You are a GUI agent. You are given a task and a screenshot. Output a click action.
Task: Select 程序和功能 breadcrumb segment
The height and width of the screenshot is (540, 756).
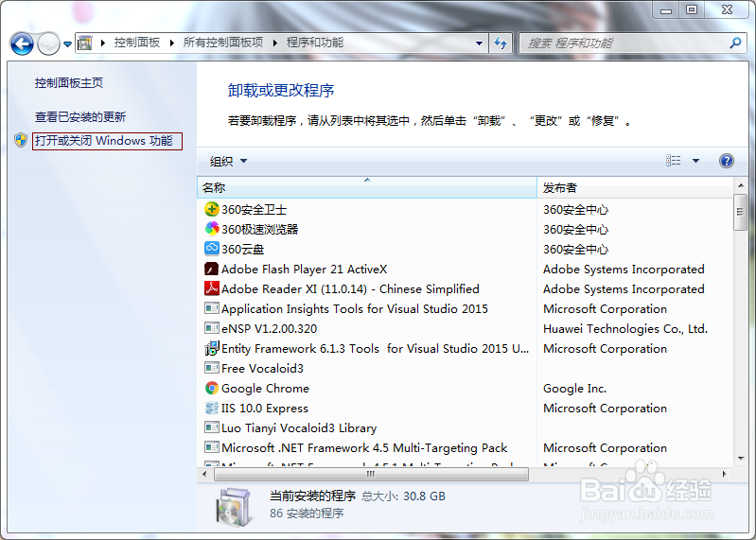(x=315, y=43)
